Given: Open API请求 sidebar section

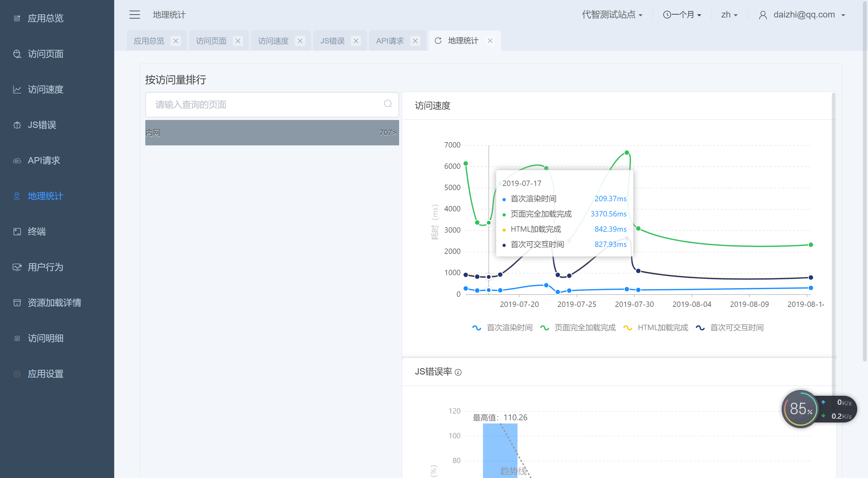Looking at the screenshot, I should [x=44, y=161].
